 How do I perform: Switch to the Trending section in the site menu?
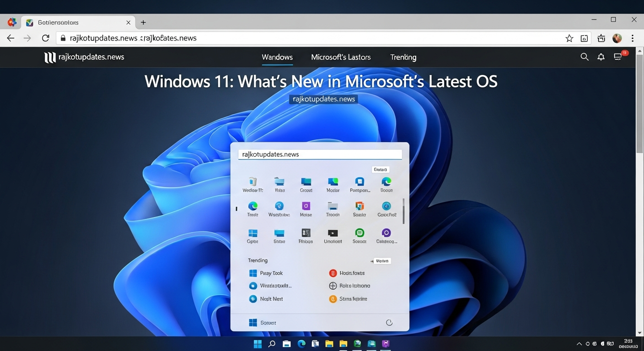(x=403, y=57)
